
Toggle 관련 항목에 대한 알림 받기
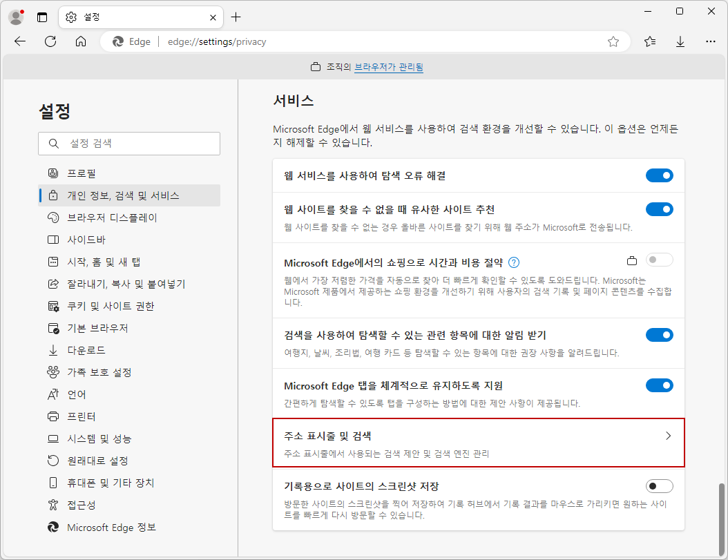[660, 335]
